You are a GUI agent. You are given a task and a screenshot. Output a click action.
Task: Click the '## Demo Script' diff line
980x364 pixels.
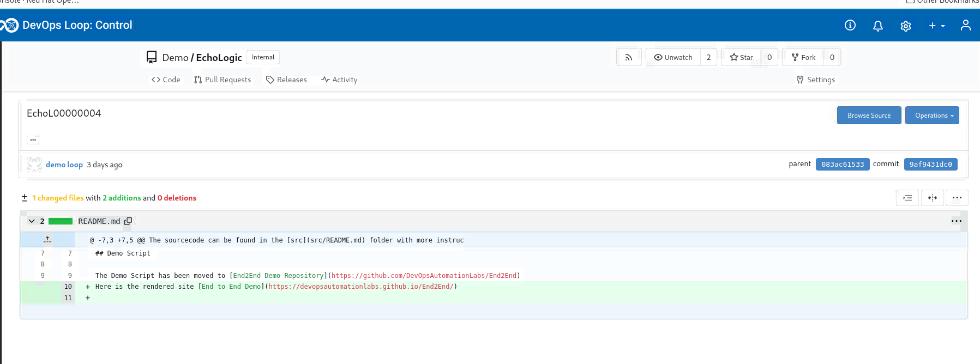(x=123, y=253)
